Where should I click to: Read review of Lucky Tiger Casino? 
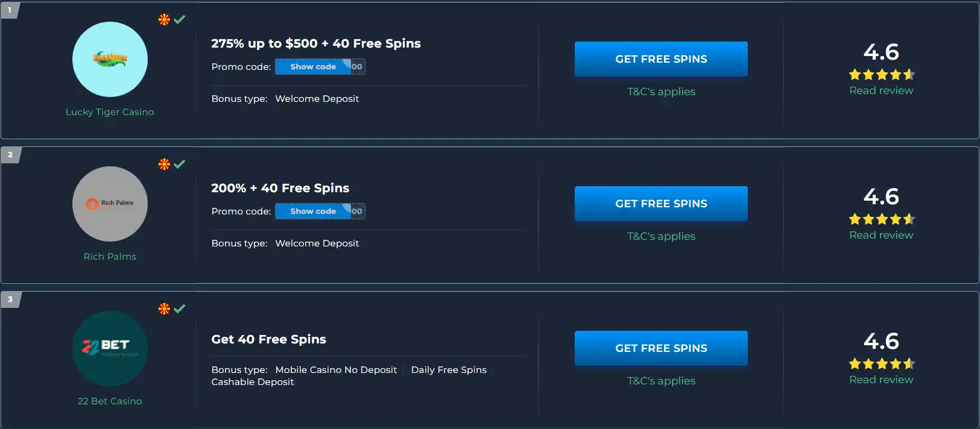click(x=881, y=90)
